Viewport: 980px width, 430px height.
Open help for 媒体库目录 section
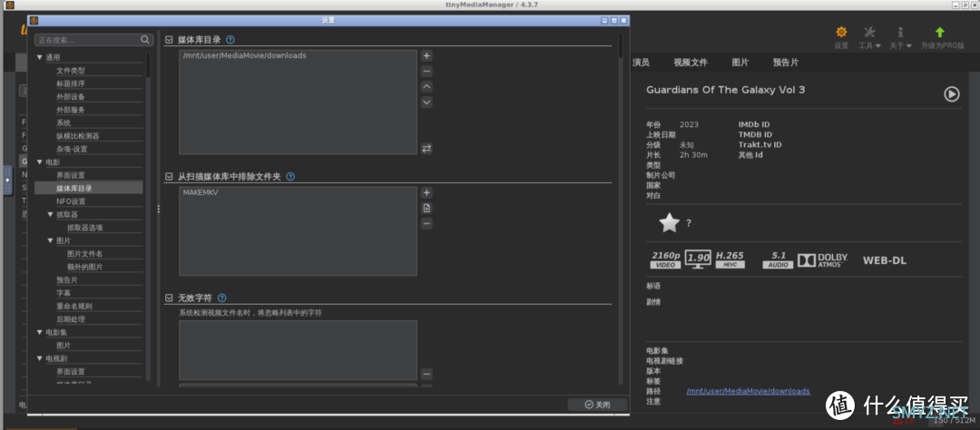[x=230, y=39]
